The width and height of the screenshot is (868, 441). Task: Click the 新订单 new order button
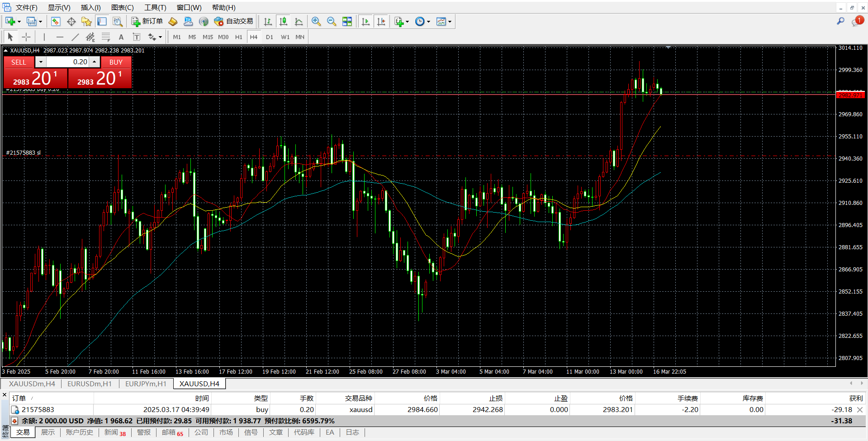(147, 21)
